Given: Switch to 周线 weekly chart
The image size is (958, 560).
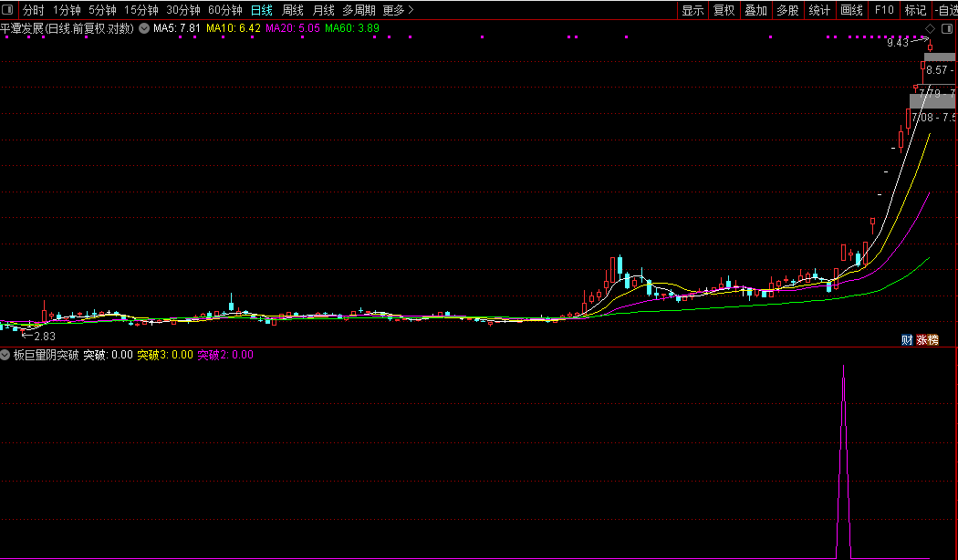Looking at the screenshot, I should [293, 10].
